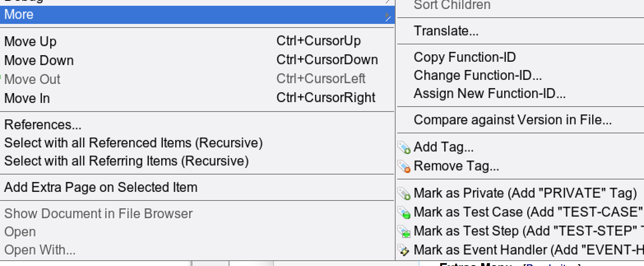Select with all Referenced Items (Recursive)
Image resolution: width=644 pixels, height=266 pixels.
133,143
